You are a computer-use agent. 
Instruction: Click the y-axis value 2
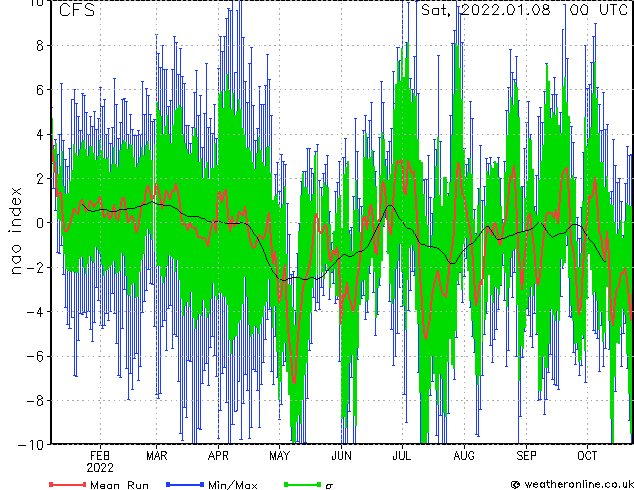[40, 179]
